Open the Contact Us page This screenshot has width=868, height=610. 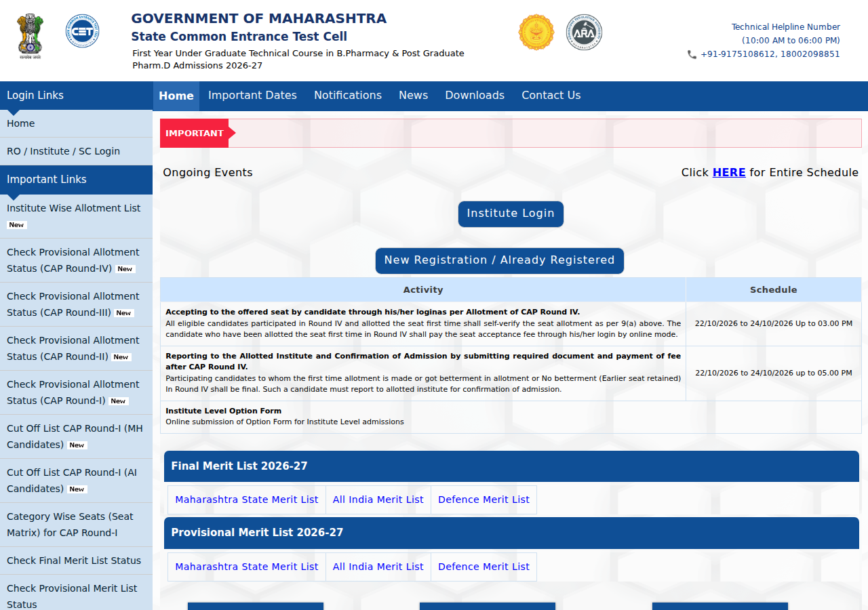pos(551,96)
